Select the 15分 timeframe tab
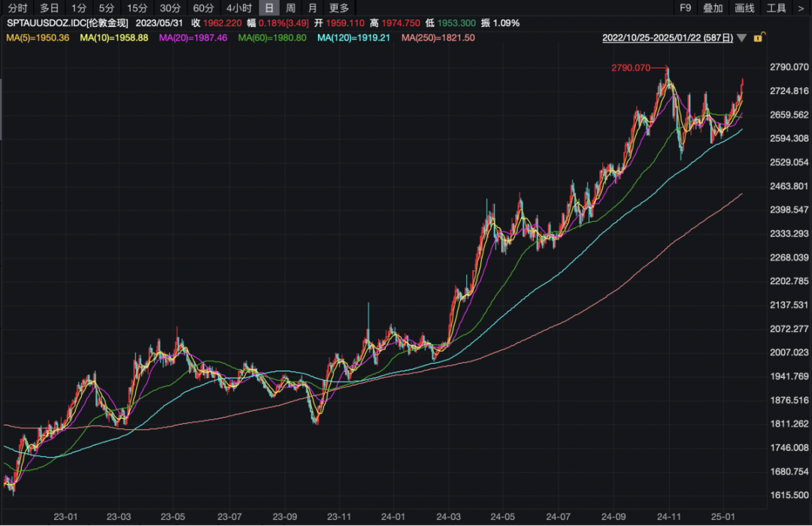Screen dimensions: 812x526 click(138, 8)
